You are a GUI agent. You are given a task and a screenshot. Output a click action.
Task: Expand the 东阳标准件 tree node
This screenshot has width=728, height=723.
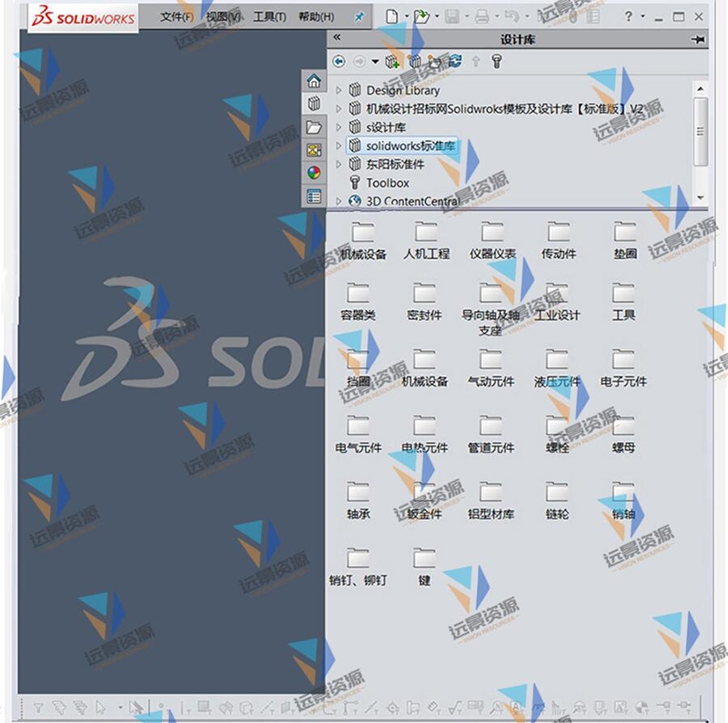[339, 165]
